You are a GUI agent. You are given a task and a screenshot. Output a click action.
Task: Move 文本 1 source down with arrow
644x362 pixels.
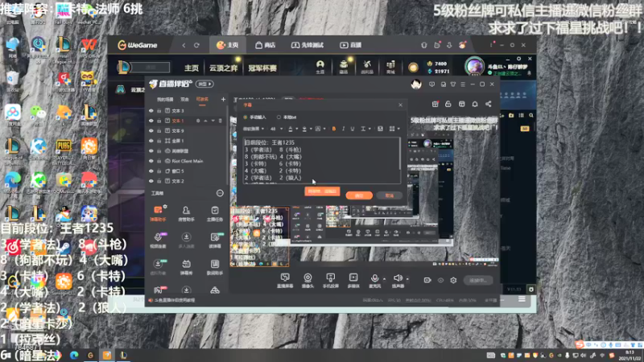pyautogui.click(x=213, y=121)
